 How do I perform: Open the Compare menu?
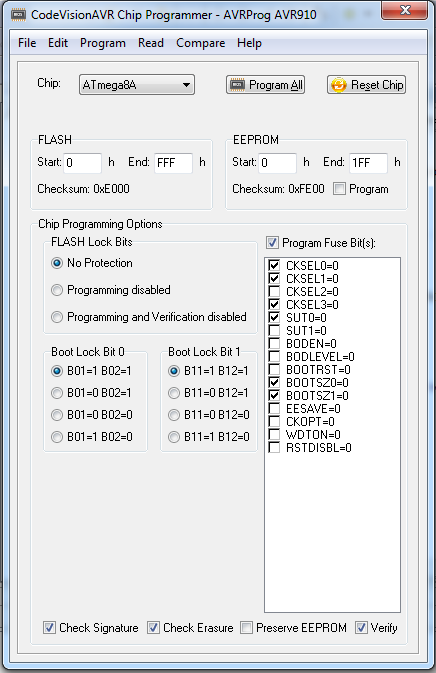(x=200, y=43)
